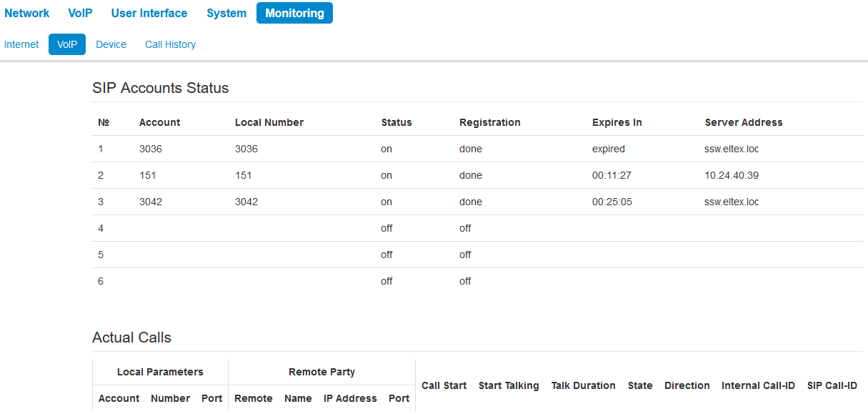
Task: Click the SIP Call-ID column header
Action: point(832,385)
